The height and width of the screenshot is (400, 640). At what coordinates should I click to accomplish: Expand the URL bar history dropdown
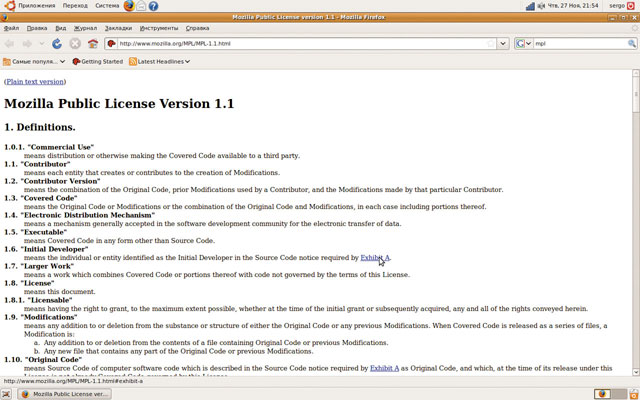503,44
